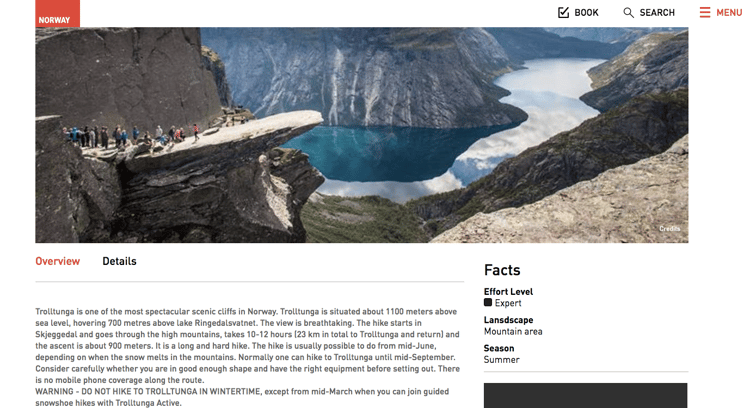Image resolution: width=750 pixels, height=408 pixels.
Task: Click the dark panel below Facts
Action: tap(585, 396)
